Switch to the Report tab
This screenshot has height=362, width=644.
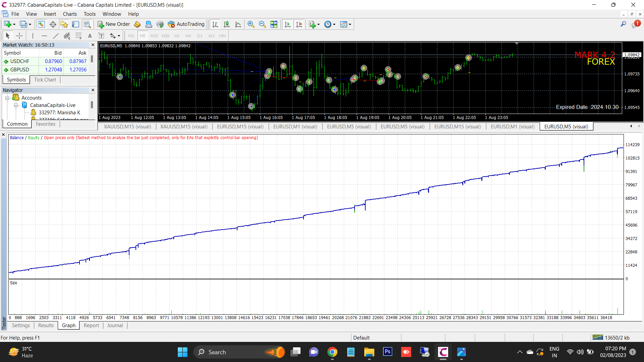click(91, 325)
